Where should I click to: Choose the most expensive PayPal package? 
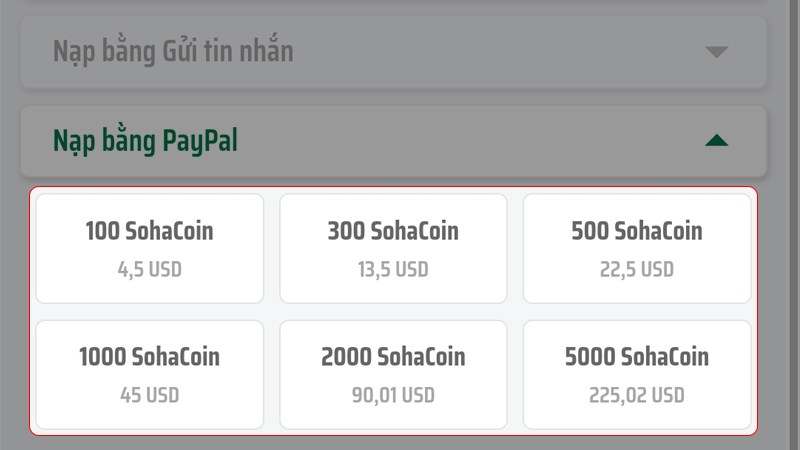coord(637,375)
